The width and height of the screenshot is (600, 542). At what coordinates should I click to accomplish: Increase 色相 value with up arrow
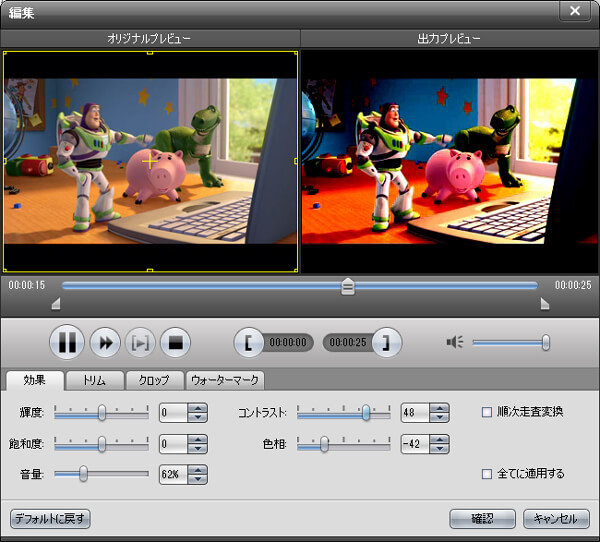click(439, 439)
